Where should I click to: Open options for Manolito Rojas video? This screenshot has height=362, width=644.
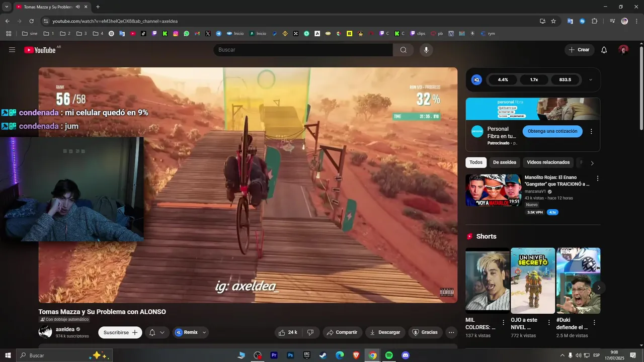pyautogui.click(x=597, y=178)
